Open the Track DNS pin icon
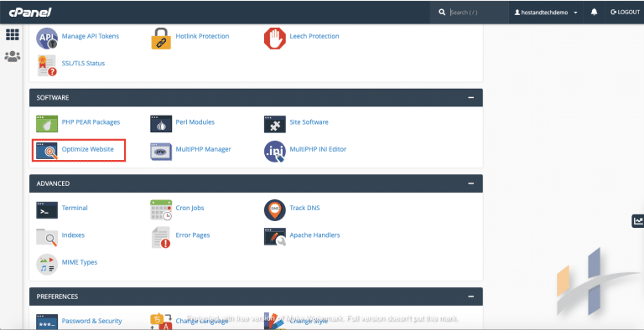This screenshot has width=644, height=330. (x=275, y=210)
